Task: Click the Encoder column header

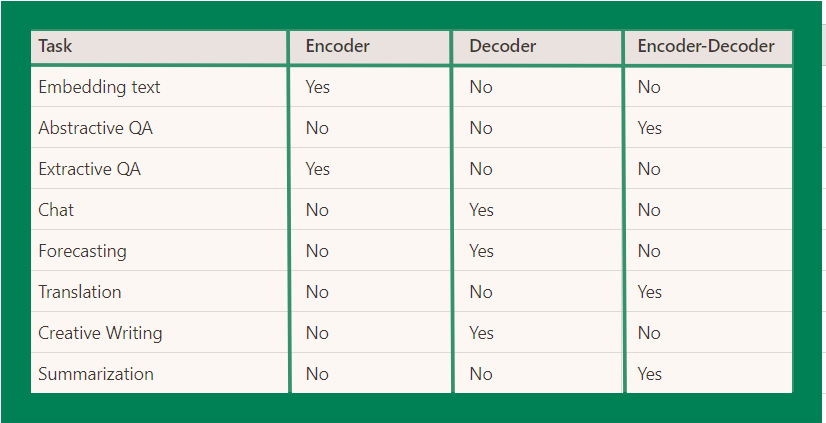Action: [337, 46]
